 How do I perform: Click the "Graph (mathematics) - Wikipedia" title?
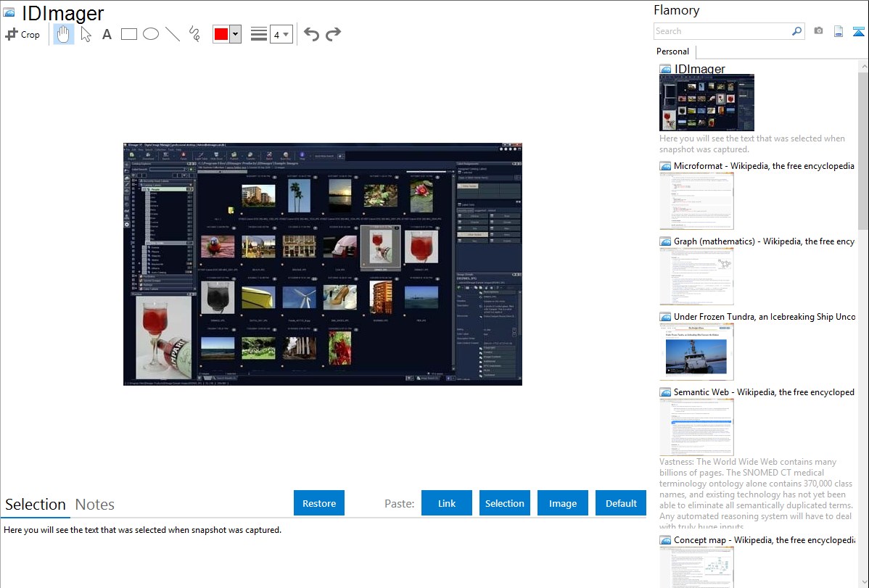click(764, 241)
